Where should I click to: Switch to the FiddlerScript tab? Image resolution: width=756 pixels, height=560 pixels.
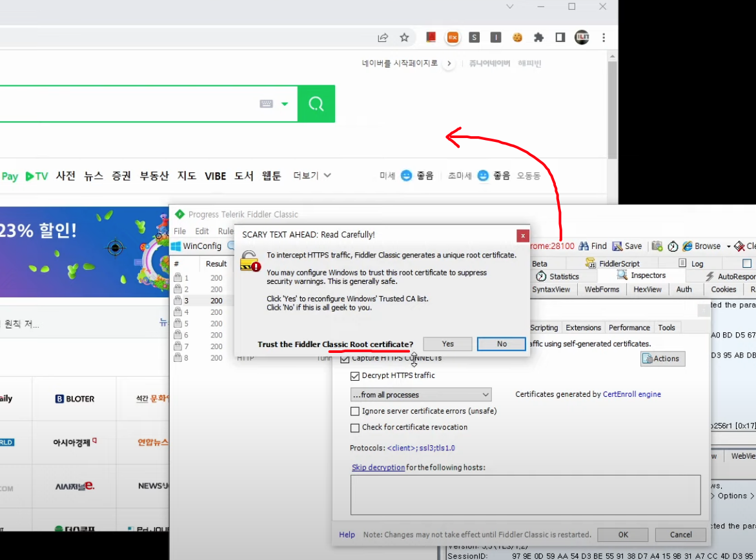click(x=612, y=263)
